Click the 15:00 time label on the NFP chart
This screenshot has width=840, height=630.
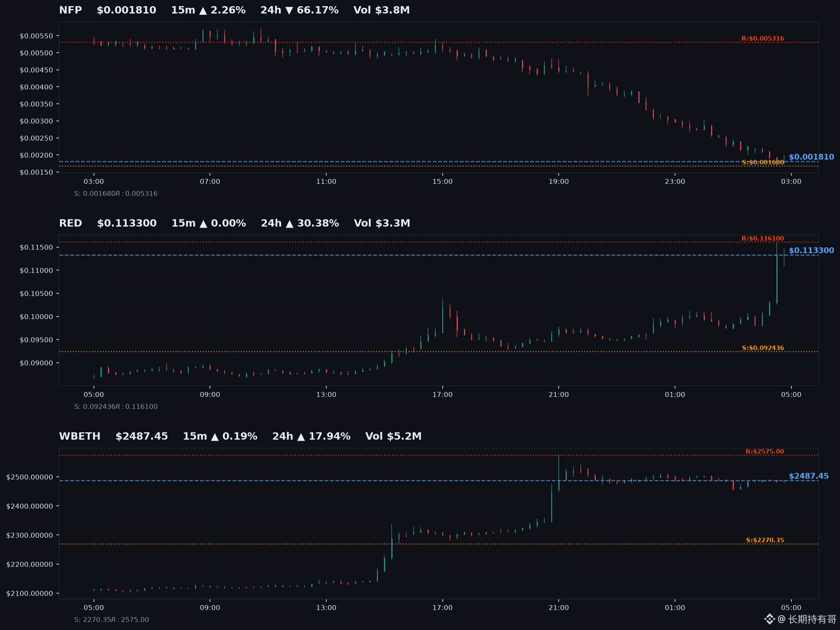pyautogui.click(x=443, y=181)
